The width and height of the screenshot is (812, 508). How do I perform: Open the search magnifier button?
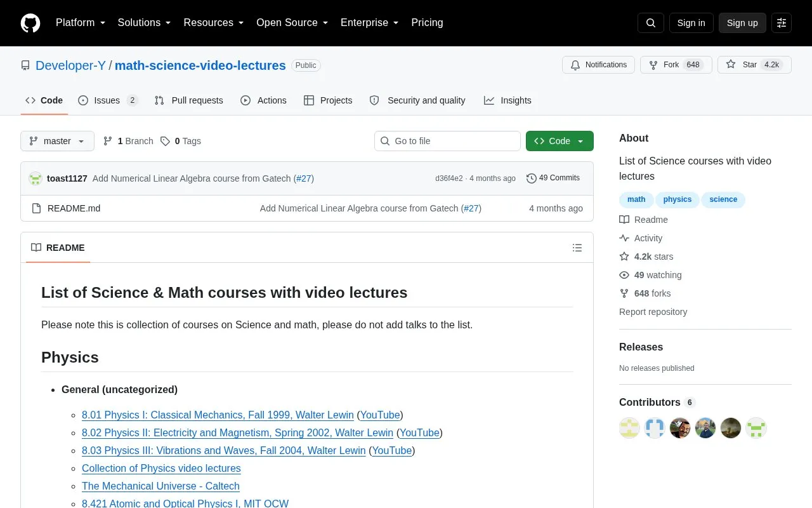click(651, 23)
